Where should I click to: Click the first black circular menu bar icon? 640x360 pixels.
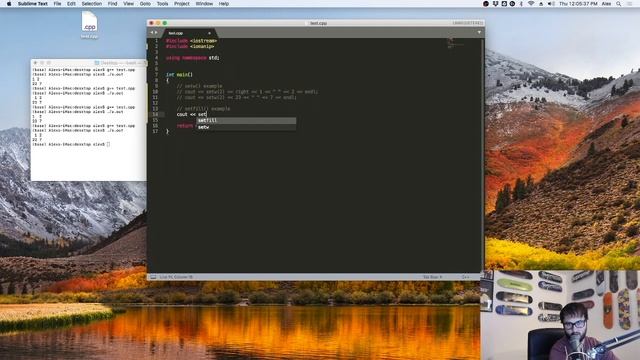coord(486,4)
